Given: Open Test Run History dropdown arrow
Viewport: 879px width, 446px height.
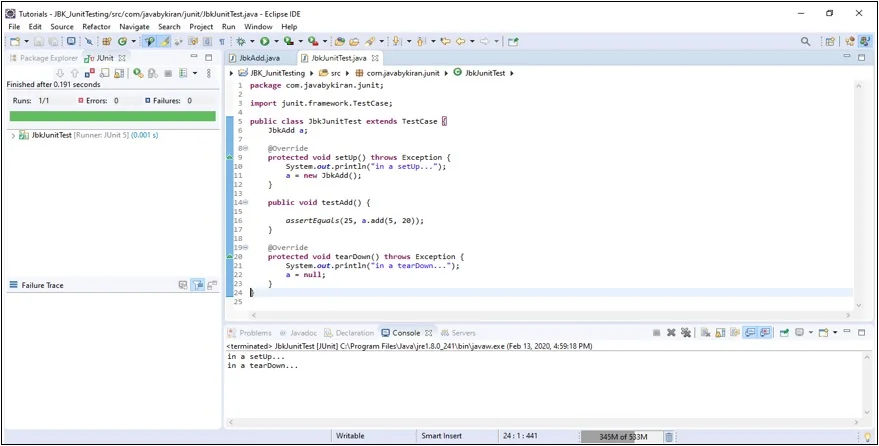Looking at the screenshot, I should point(195,73).
